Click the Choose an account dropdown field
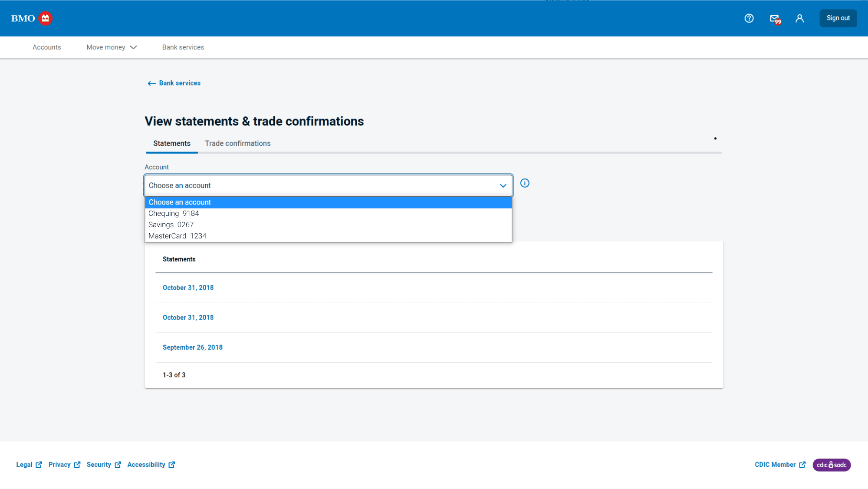The width and height of the screenshot is (868, 489). [x=328, y=185]
